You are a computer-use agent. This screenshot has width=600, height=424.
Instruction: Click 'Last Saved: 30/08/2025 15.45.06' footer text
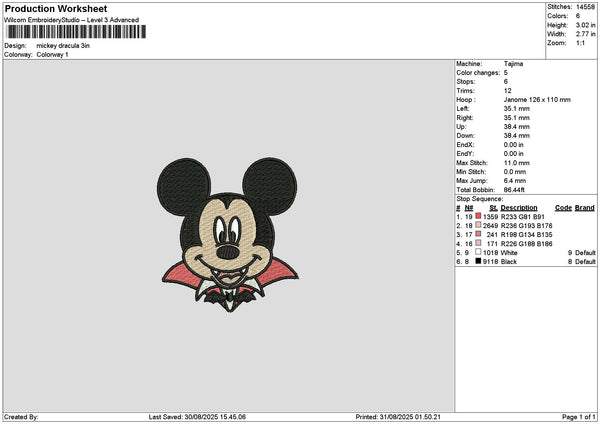point(197,417)
